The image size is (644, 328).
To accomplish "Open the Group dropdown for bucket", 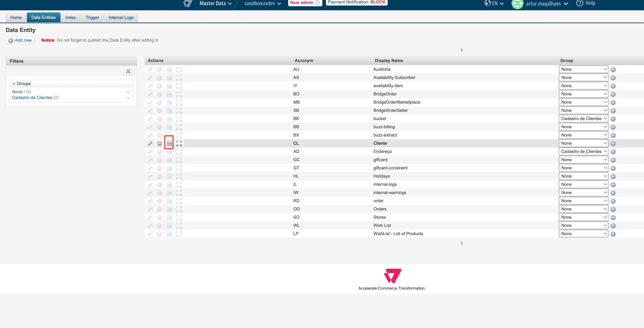I will [583, 119].
